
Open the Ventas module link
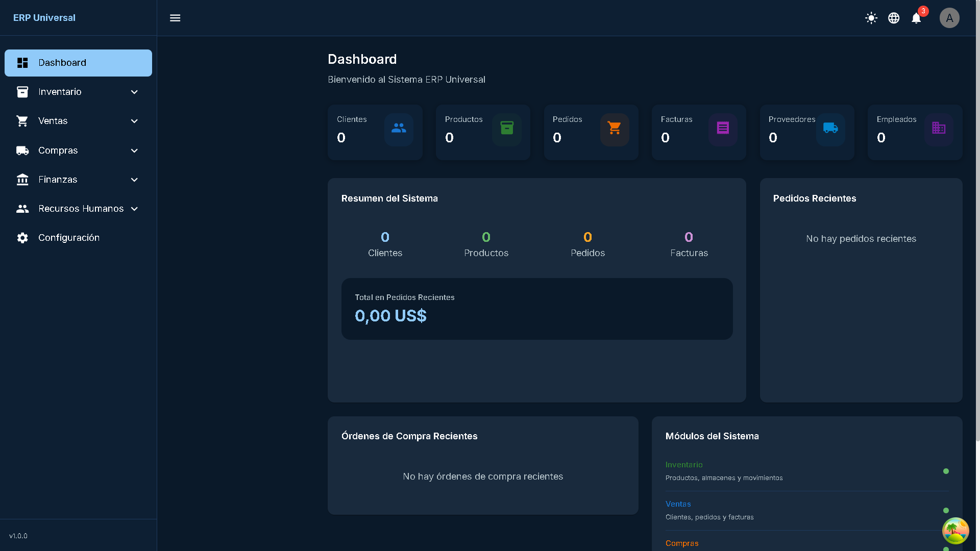coord(678,504)
